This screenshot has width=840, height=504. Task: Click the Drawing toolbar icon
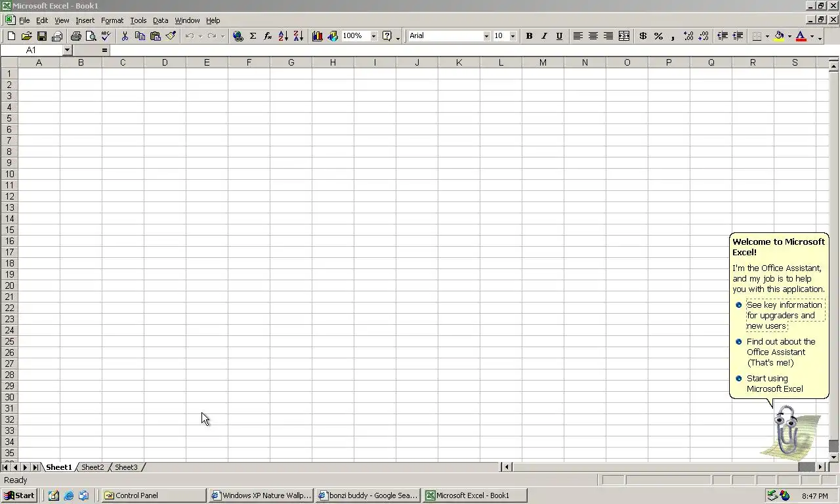333,36
